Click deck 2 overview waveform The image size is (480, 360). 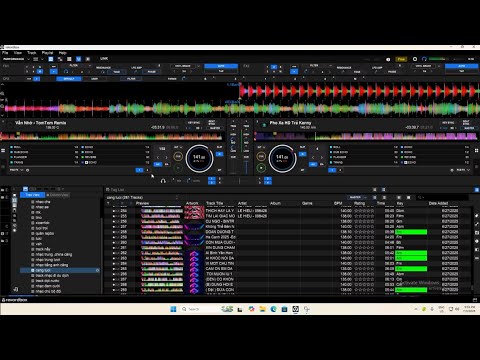tap(367, 136)
